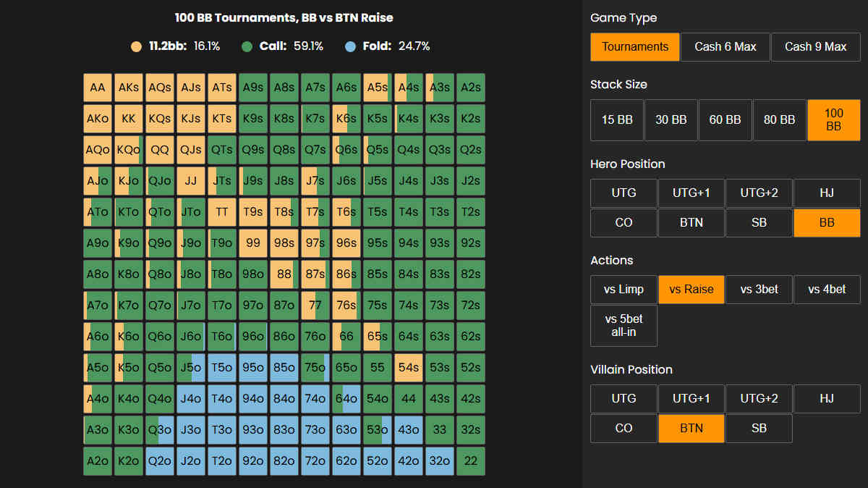Choose the vs 5bet all-in action
868x488 pixels.
[x=624, y=326]
